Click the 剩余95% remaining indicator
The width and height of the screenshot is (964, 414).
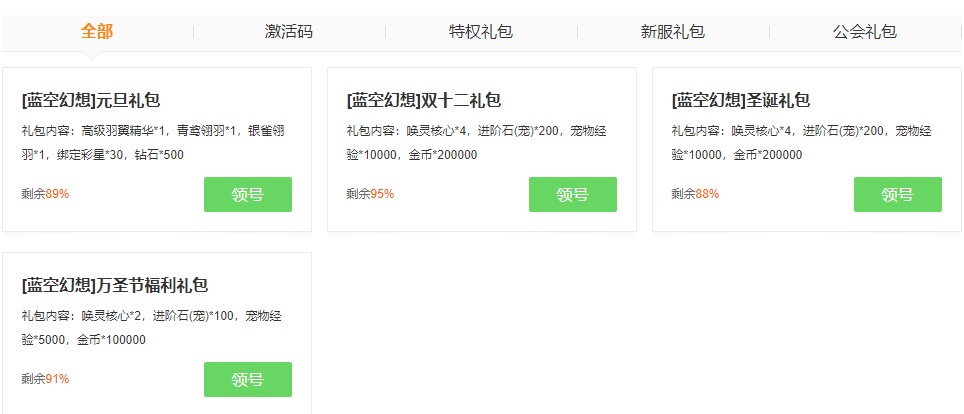click(x=370, y=194)
